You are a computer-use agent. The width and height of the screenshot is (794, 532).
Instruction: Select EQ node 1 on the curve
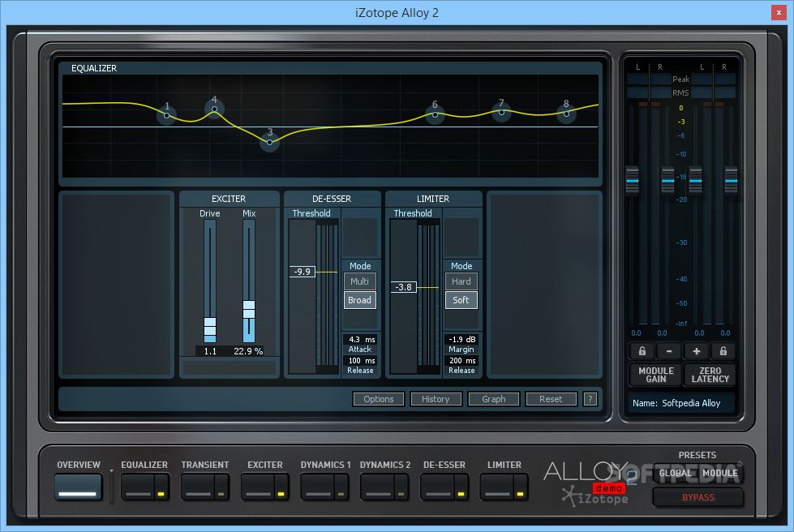166,115
